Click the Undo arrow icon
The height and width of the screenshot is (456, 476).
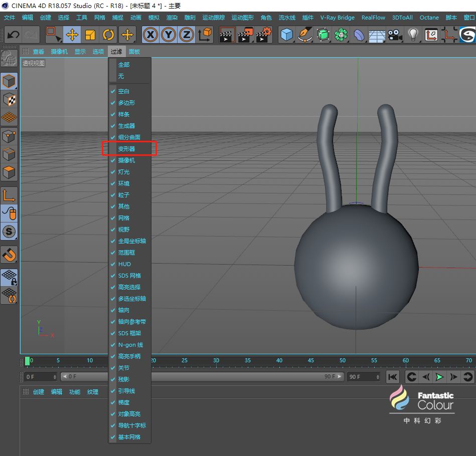pos(13,35)
